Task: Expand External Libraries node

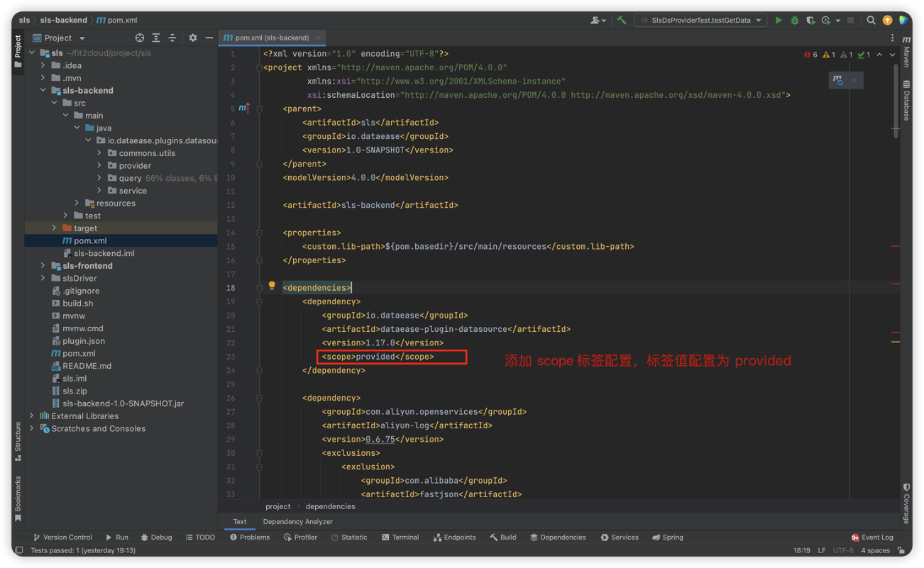Action: pyautogui.click(x=32, y=416)
